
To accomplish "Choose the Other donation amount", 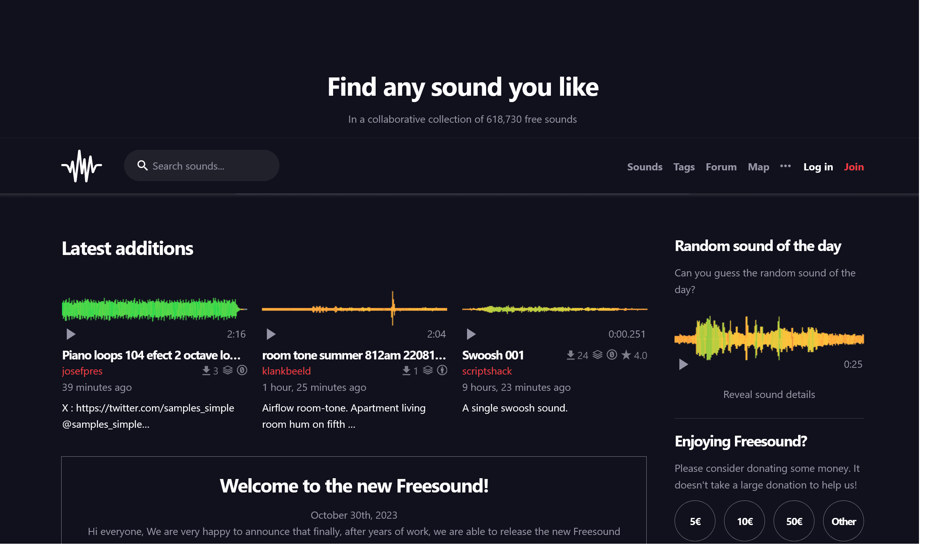I will 843,521.
